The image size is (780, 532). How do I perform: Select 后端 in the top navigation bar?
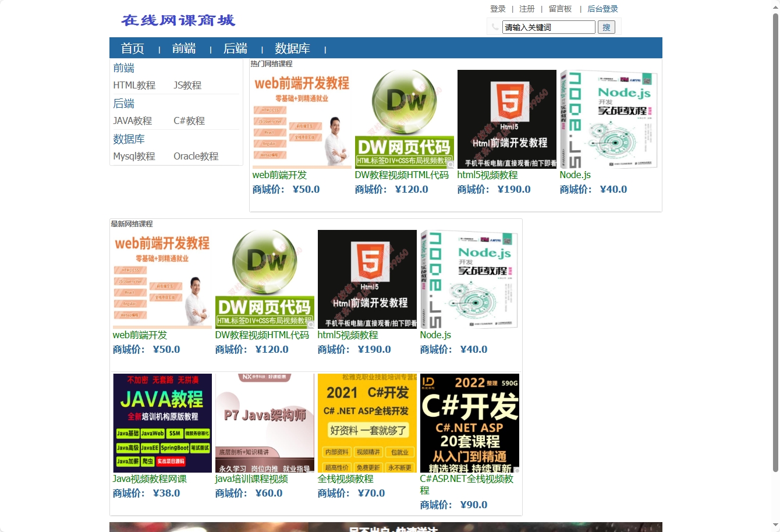pyautogui.click(x=235, y=48)
